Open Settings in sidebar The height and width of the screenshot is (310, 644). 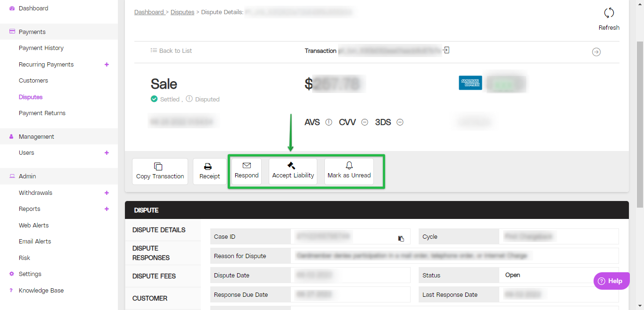tap(30, 274)
